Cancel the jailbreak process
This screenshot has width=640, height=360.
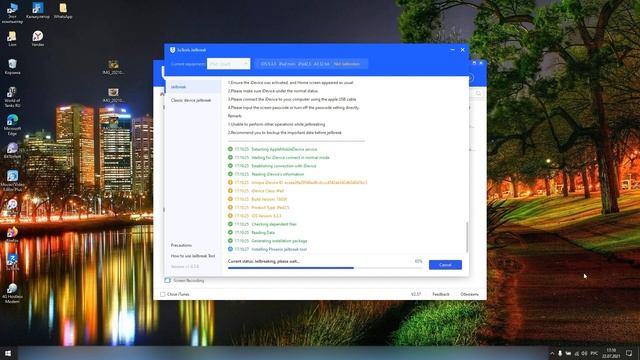click(x=445, y=265)
